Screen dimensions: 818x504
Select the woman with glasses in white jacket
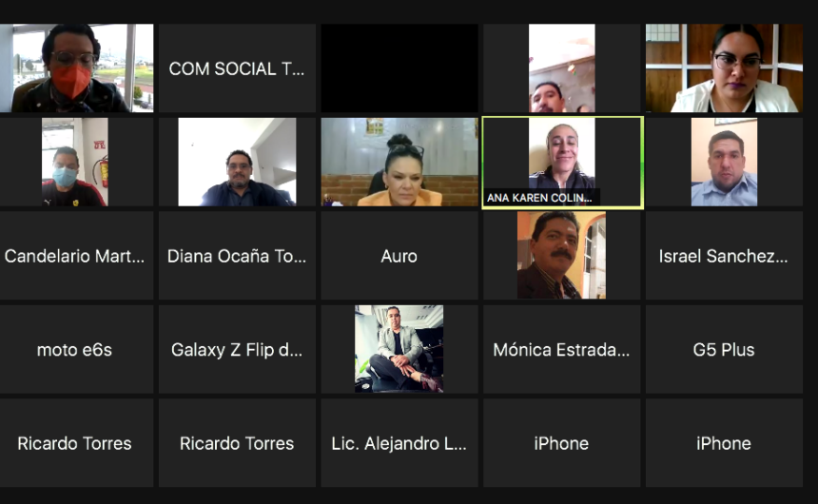tap(724, 68)
